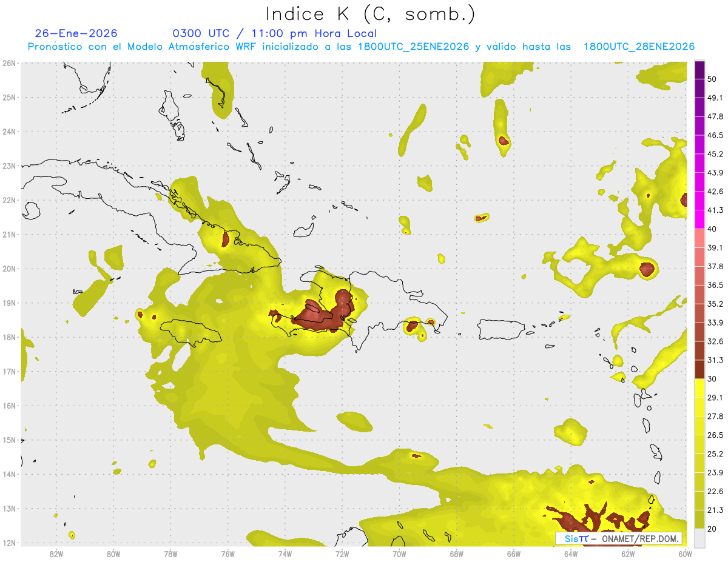Click the salmon color band beside 39.1
The image size is (728, 562).
pos(699,238)
